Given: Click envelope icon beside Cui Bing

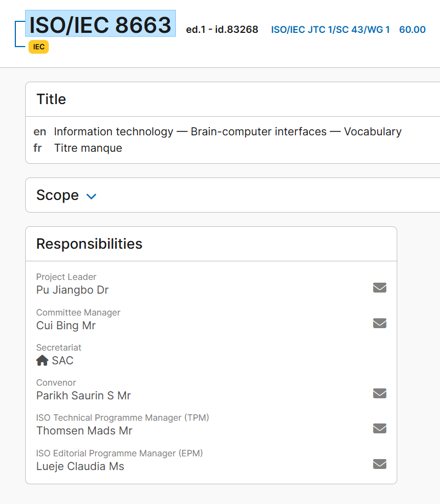Looking at the screenshot, I should [x=379, y=323].
